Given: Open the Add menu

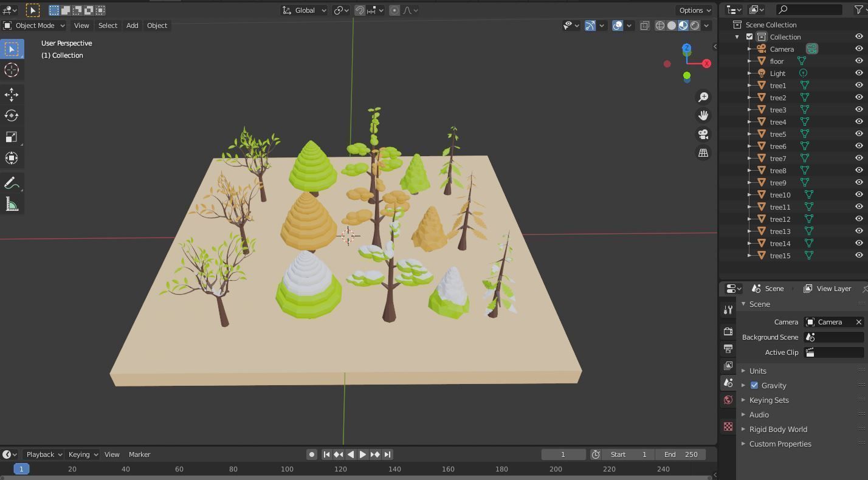Looking at the screenshot, I should point(132,26).
